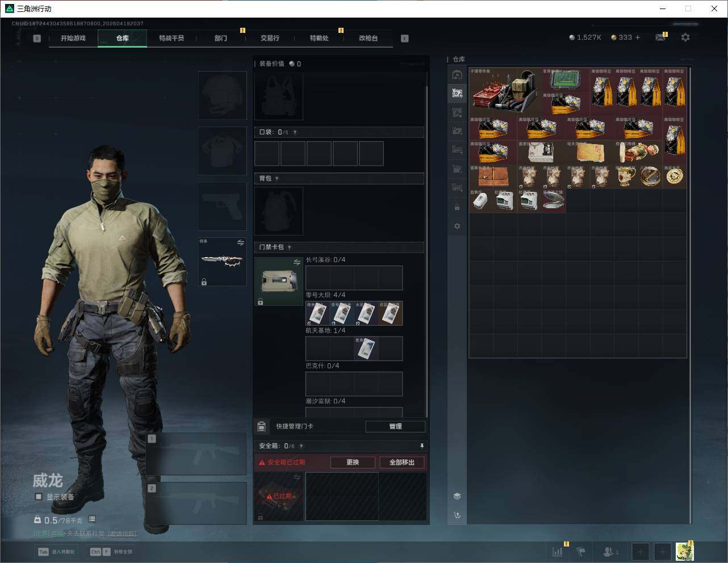Open the statistics bar chart icon
Image resolution: width=728 pixels, height=563 pixels.
(557, 552)
